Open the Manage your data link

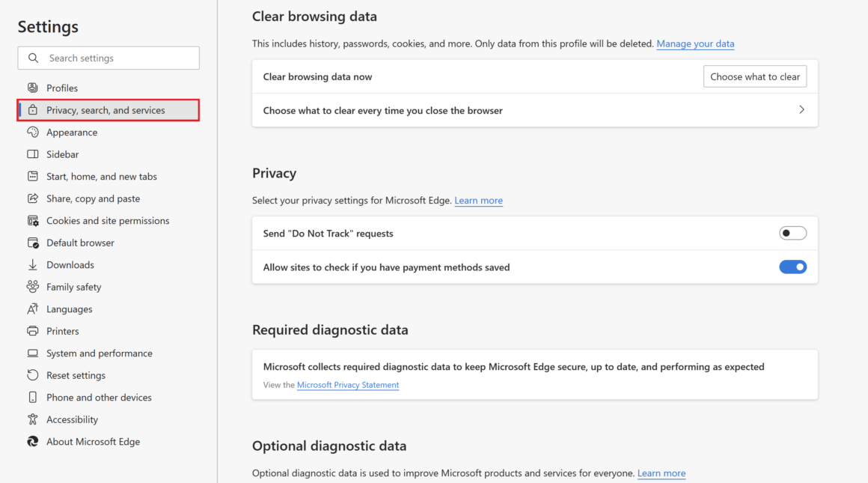(695, 44)
